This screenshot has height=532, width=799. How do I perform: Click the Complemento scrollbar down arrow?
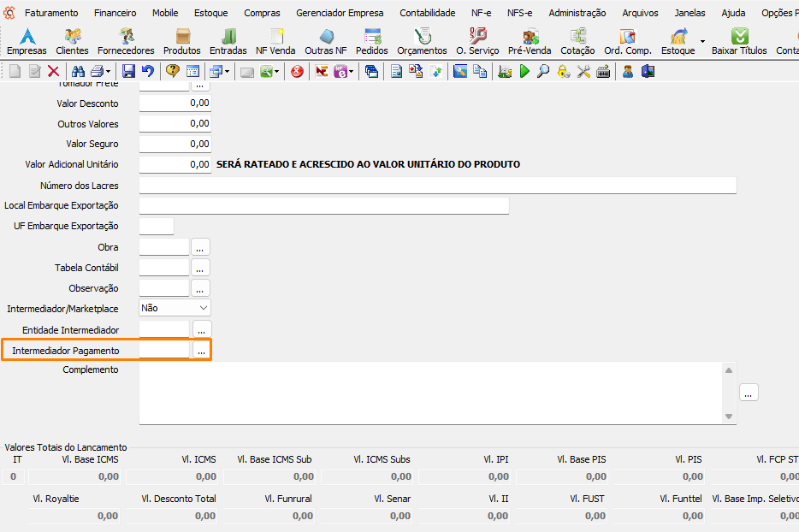point(729,417)
